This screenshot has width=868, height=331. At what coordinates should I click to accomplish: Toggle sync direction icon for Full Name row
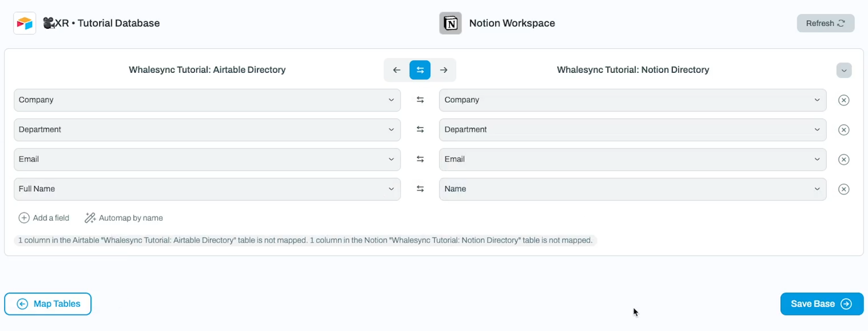[420, 189]
